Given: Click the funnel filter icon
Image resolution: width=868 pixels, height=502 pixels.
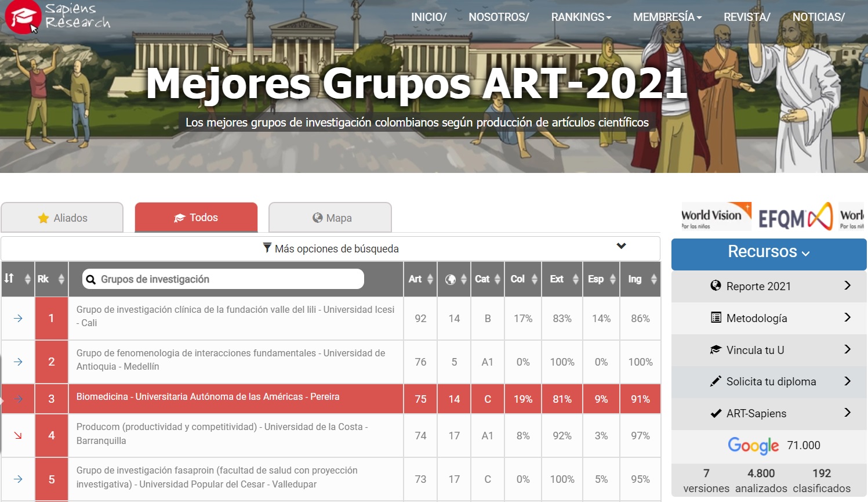Looking at the screenshot, I should 267,248.
